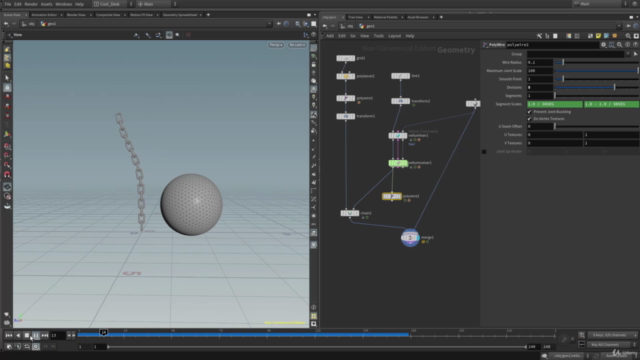640x360 pixels.
Task: Select the chain1 node
Action: (350, 213)
